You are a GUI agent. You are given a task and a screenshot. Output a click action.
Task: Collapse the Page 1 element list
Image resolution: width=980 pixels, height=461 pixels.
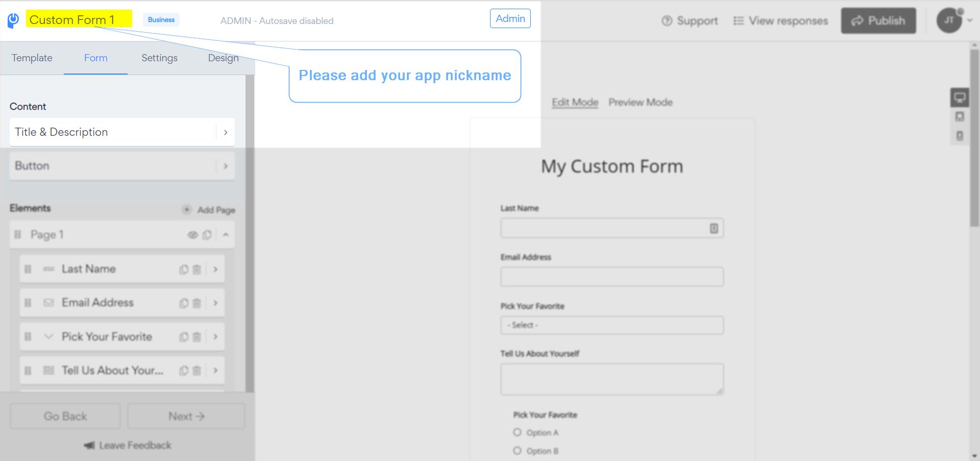(x=226, y=235)
